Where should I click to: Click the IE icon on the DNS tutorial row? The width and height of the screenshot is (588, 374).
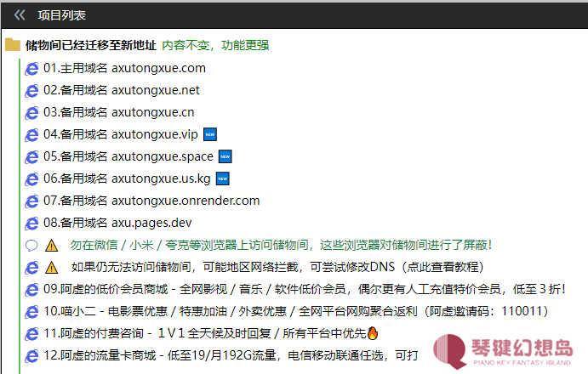coord(31,268)
